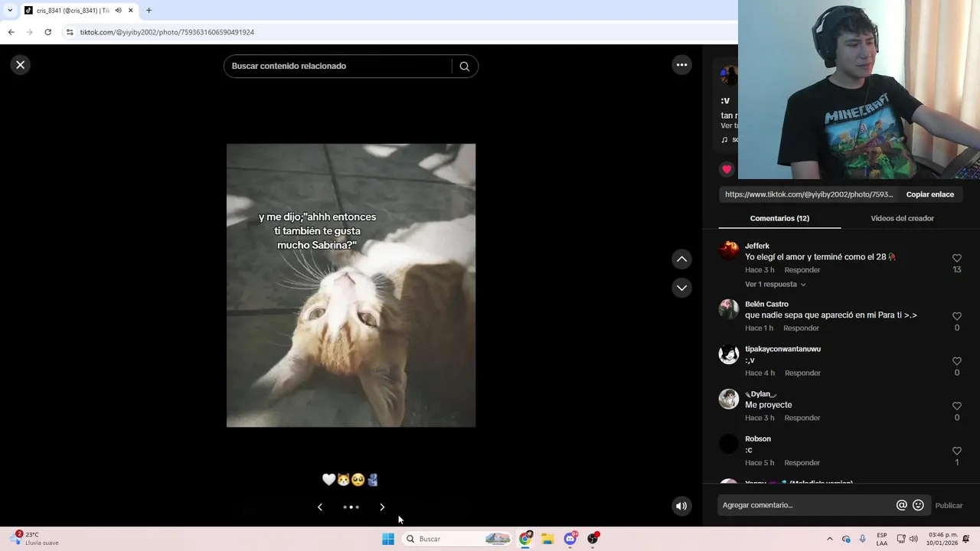
Task: Reload the page with the refresh icon
Action: pyautogui.click(x=47, y=32)
